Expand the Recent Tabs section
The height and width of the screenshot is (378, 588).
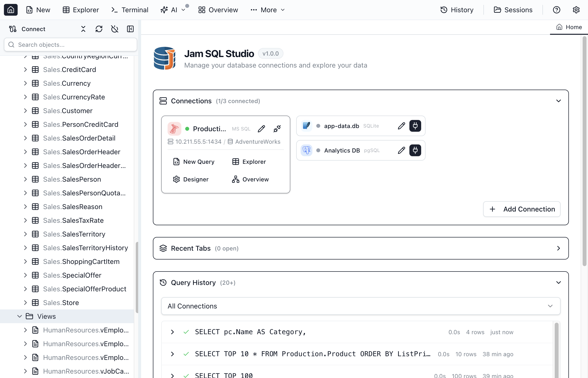point(558,248)
